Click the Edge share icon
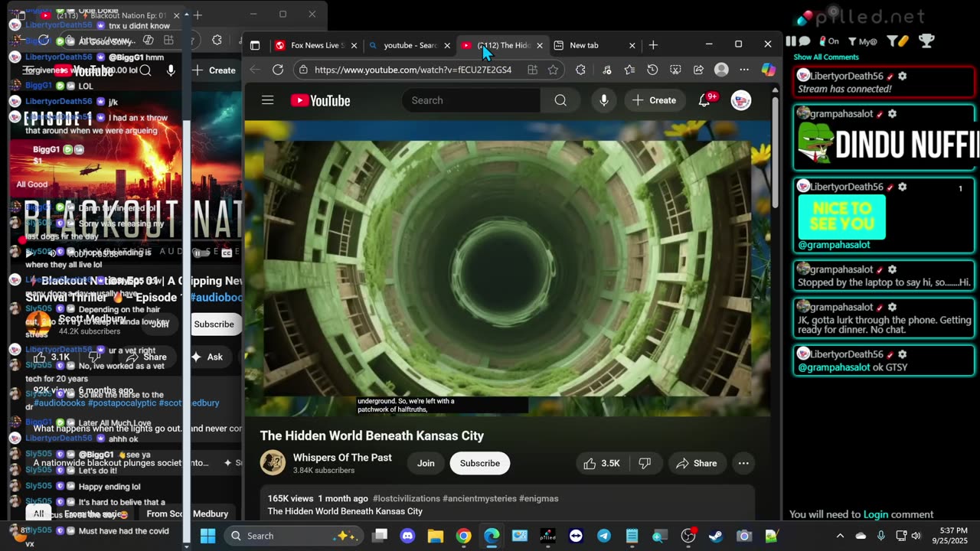This screenshot has width=980, height=551. pyautogui.click(x=698, y=70)
